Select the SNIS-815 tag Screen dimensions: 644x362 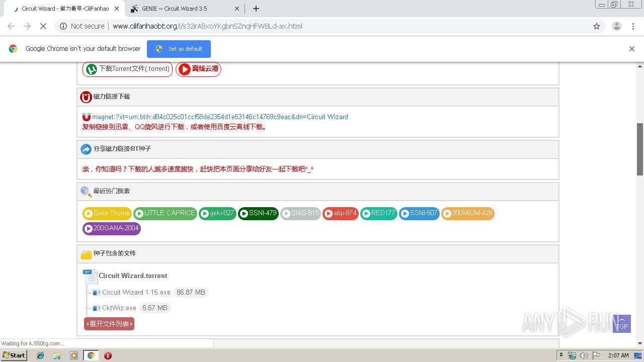300,213
